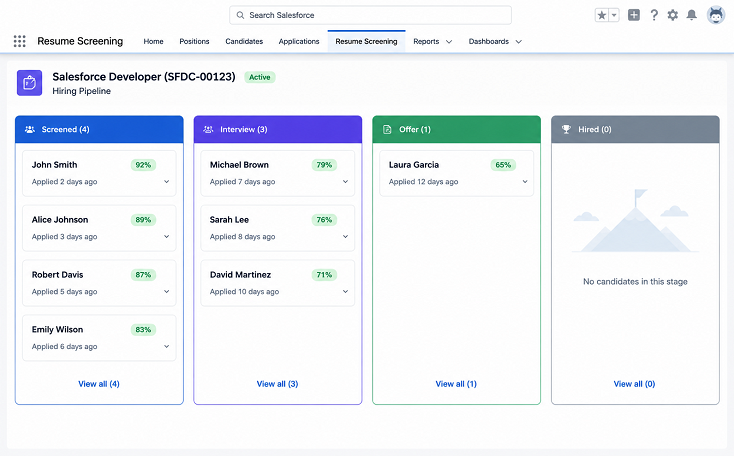The image size is (734, 456).
Task: Click the Screened (4) column header
Action: tap(99, 129)
